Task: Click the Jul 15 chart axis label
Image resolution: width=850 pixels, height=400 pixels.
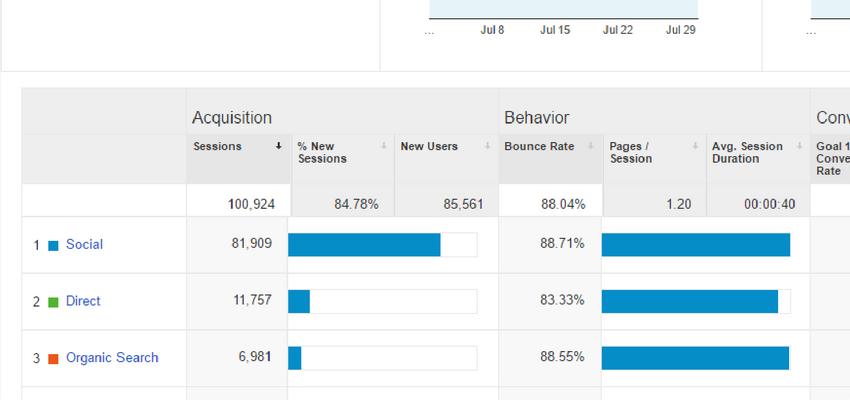Action: click(x=555, y=30)
